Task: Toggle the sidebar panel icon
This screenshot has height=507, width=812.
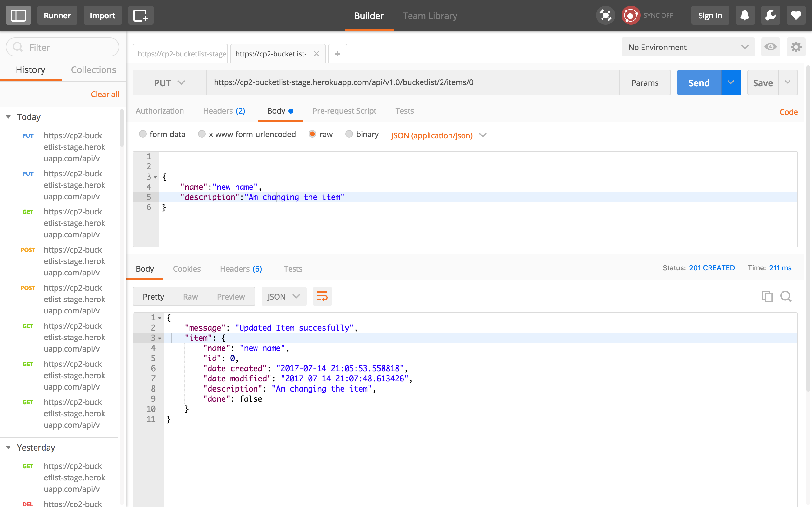Action: pyautogui.click(x=18, y=16)
